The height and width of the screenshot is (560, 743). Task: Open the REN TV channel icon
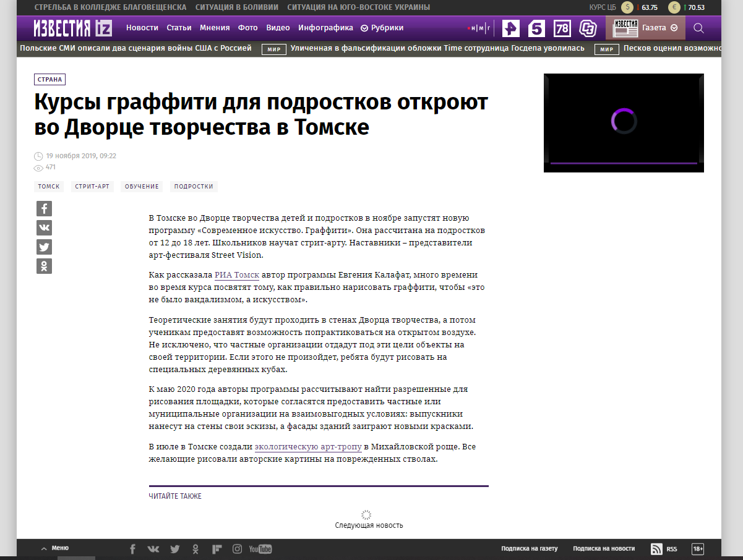click(510, 28)
